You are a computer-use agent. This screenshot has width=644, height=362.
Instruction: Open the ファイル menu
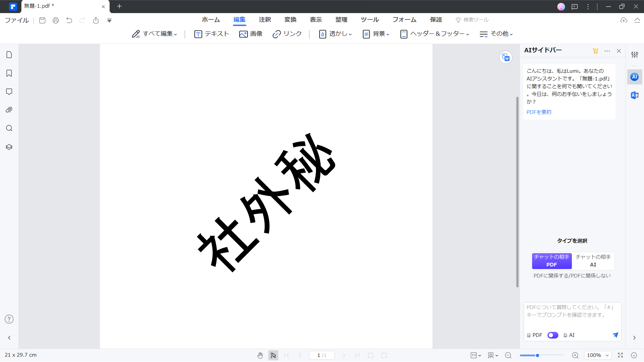click(16, 20)
